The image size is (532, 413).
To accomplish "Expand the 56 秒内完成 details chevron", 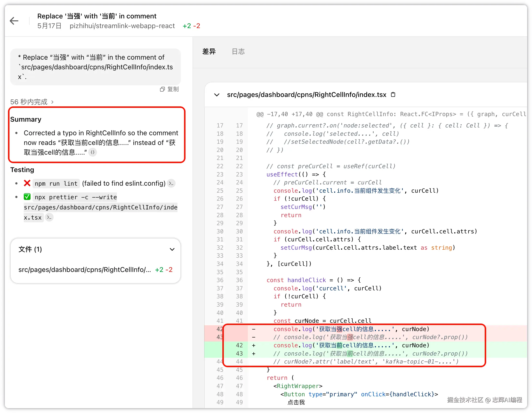I will [x=52, y=102].
